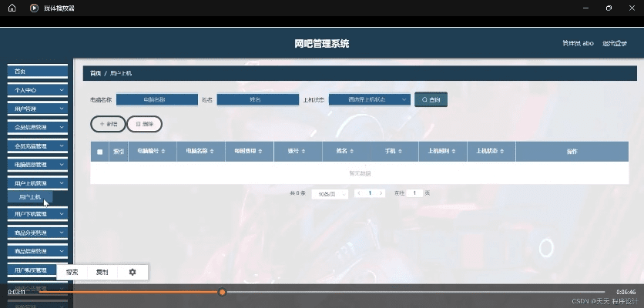Screen dimensions: 644x308
Task: Click the orange video seek handle
Action: (222, 292)
